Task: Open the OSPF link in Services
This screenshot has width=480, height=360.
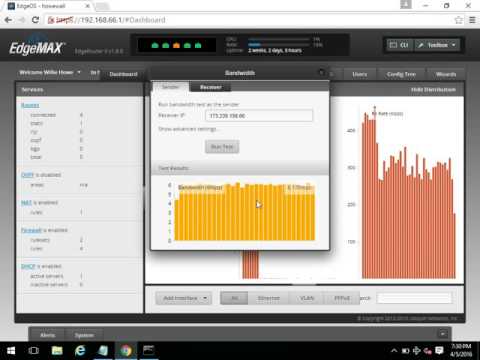Action: [27, 175]
